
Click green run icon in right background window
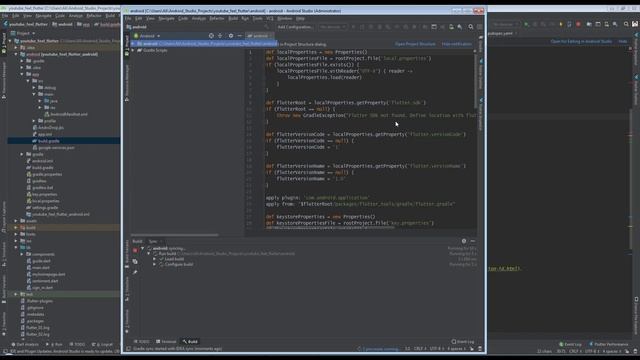click(526, 24)
